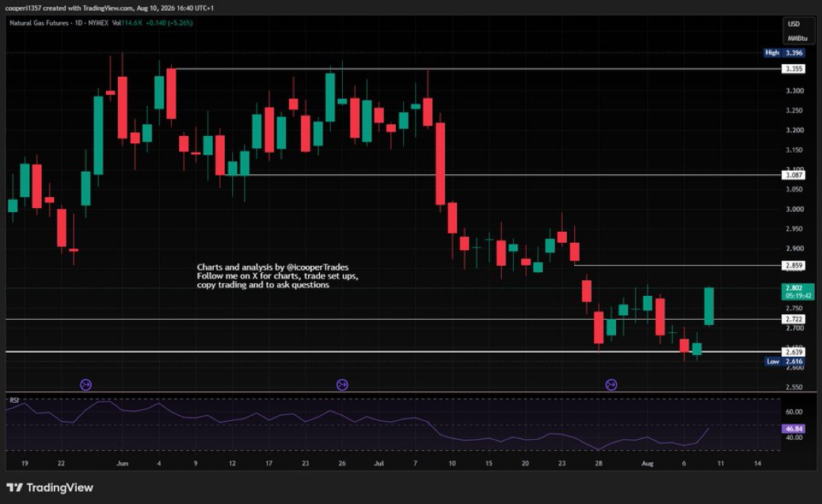This screenshot has height=504, width=822.
Task: Click the 19 date on time axis
Action: point(25,463)
